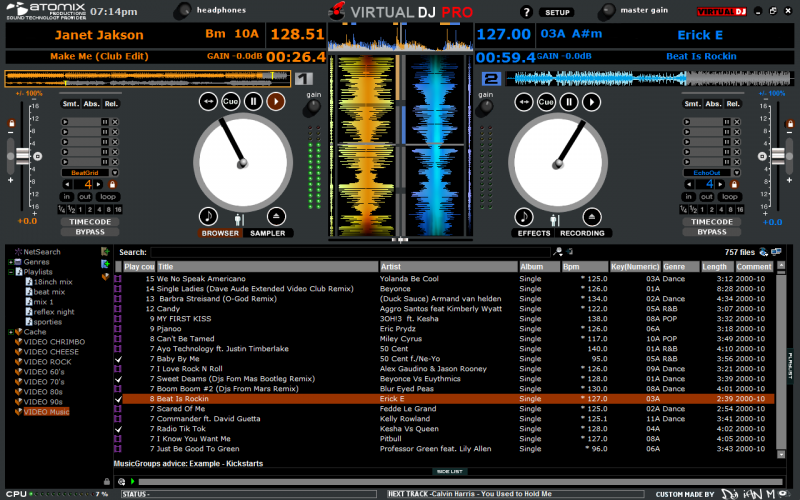Pause deck 2 playback
This screenshot has height=500, width=800.
click(x=569, y=102)
